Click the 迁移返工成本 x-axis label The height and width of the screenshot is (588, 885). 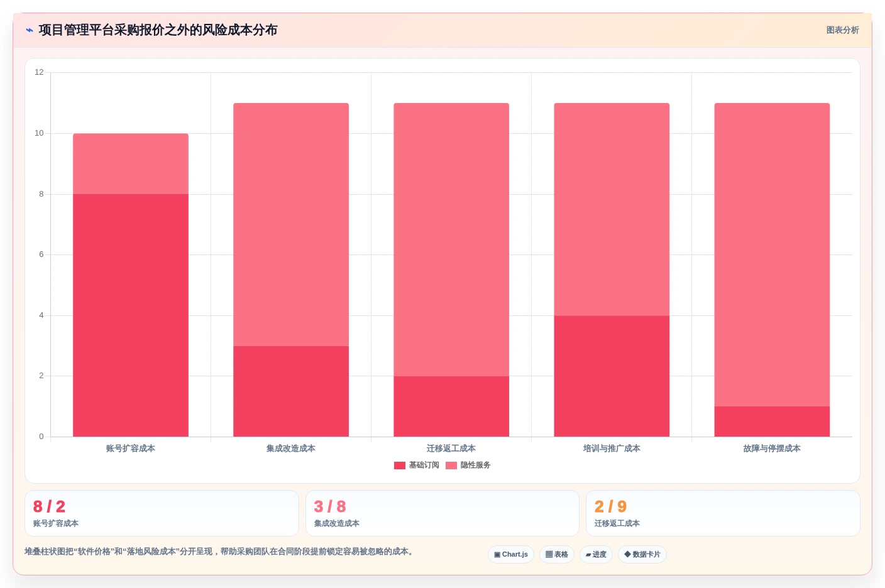coord(451,449)
